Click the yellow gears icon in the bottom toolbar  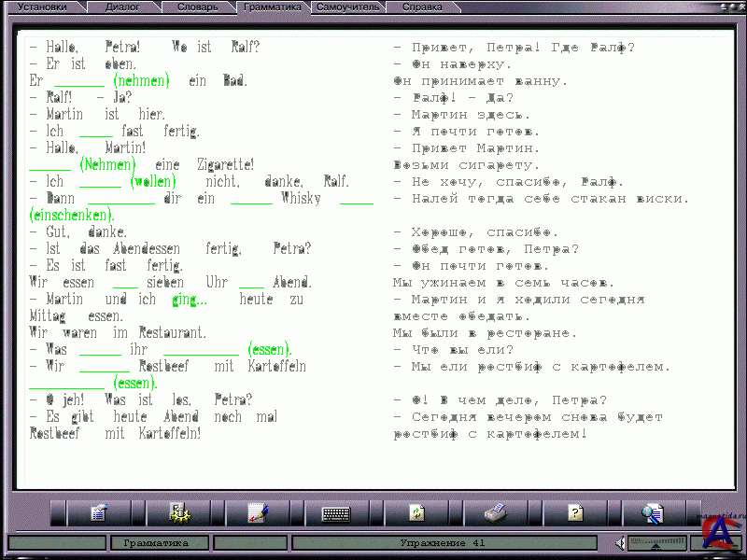pos(178,512)
